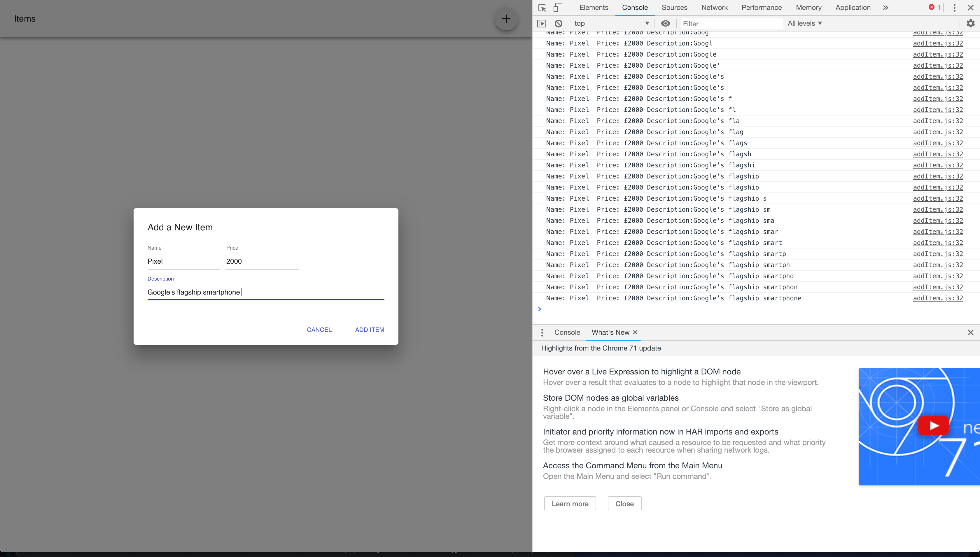Image resolution: width=980 pixels, height=557 pixels.
Task: Switch to the Sources tab
Action: tap(674, 8)
